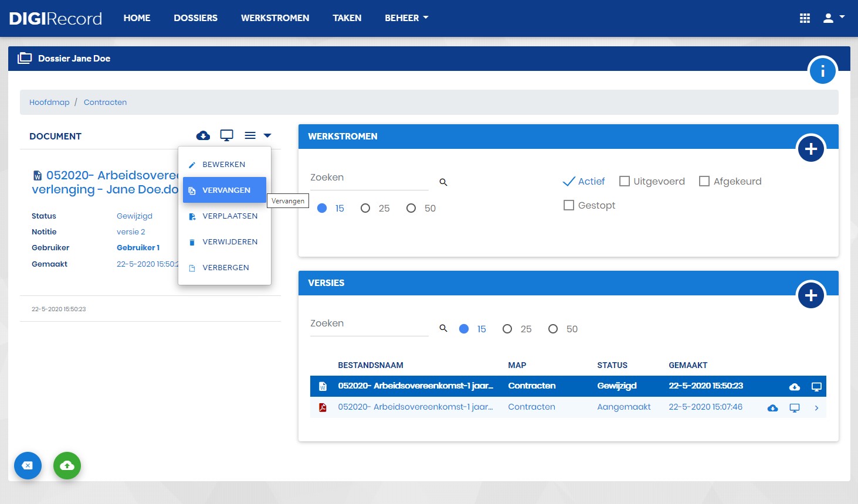This screenshot has width=858, height=504.
Task: Click the Zoeken field in Versies panel
Action: [x=369, y=323]
